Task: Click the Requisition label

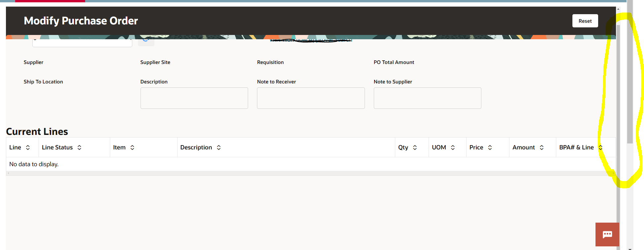Action: 271,62
